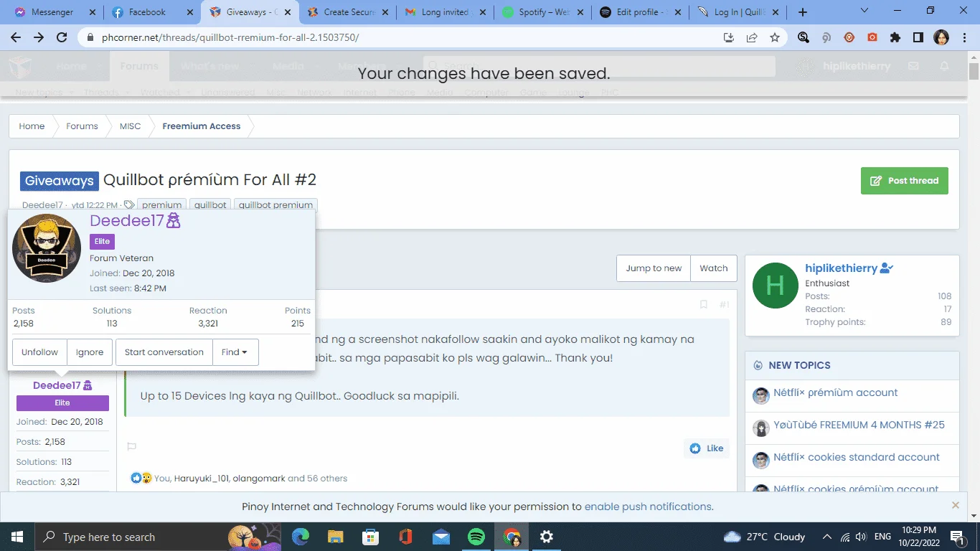
Task: Open the Nétflí× prémíùm account topic
Action: (x=836, y=393)
